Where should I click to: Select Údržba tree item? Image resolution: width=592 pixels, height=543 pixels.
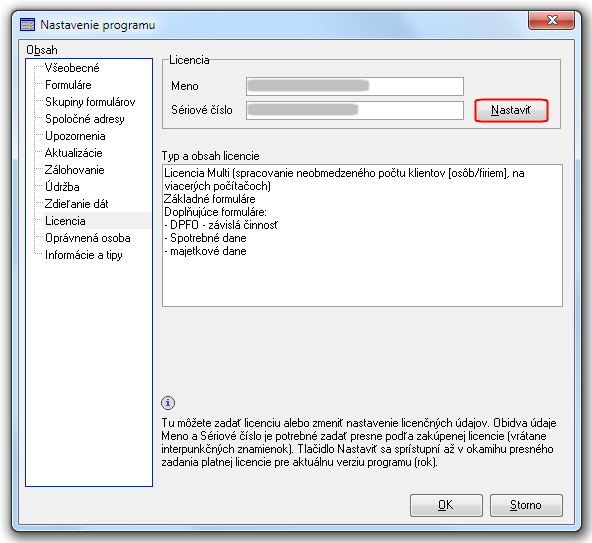pyautogui.click(x=62, y=187)
